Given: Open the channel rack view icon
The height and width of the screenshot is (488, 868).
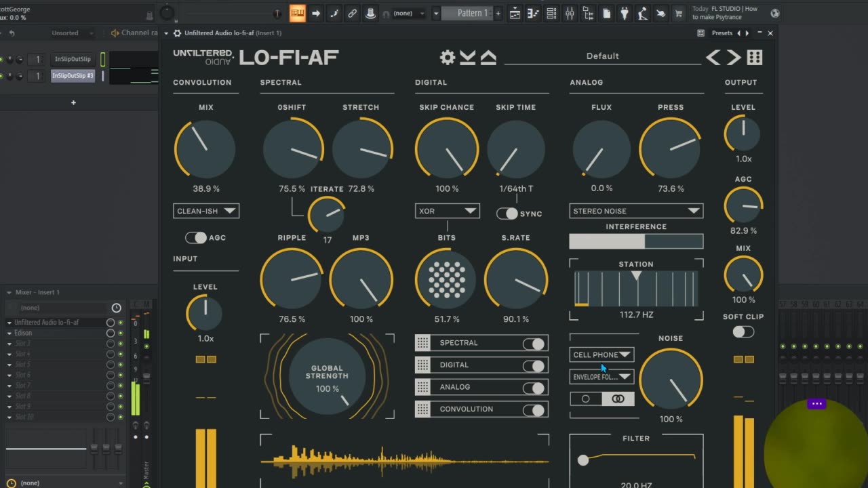Looking at the screenshot, I should pyautogui.click(x=552, y=13).
